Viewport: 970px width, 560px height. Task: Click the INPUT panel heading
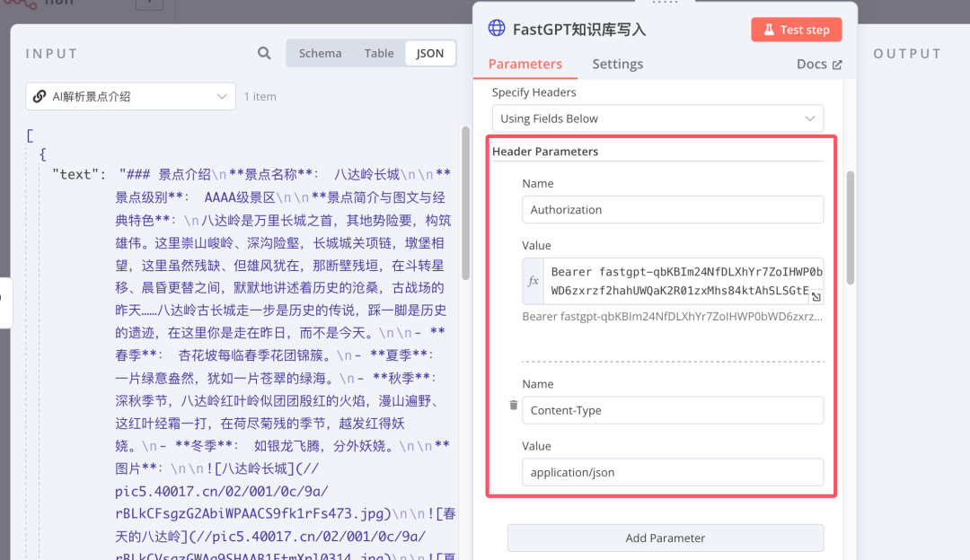coord(52,54)
